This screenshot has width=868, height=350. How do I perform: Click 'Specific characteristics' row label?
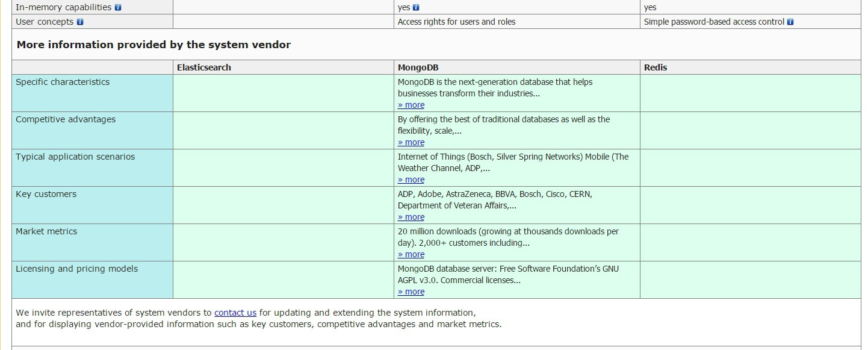pos(63,82)
